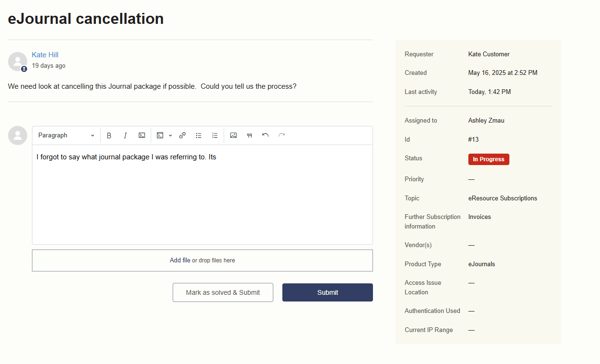Click the Created field label

tap(416, 73)
